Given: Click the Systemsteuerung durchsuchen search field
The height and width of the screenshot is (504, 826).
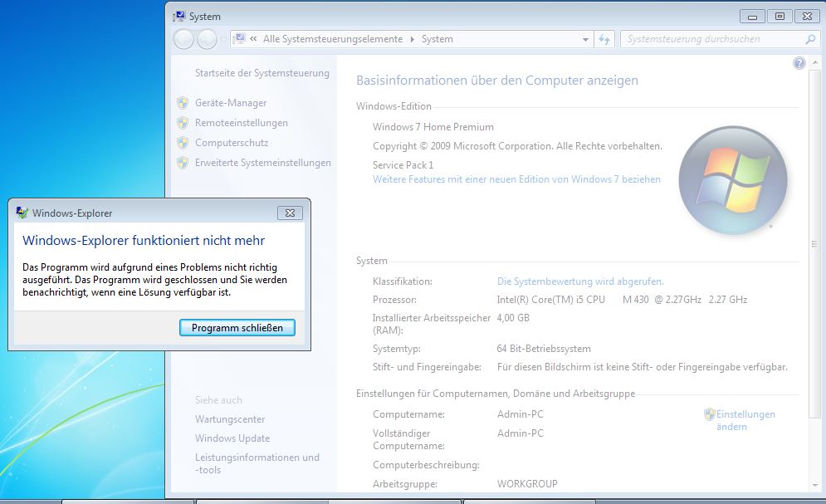Looking at the screenshot, I should click(x=713, y=39).
